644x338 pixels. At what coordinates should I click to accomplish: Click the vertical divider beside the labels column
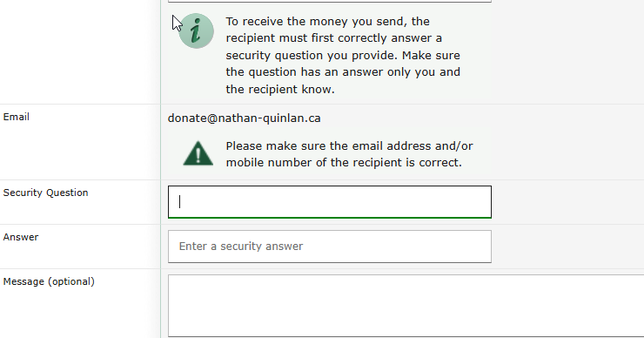pos(161,169)
